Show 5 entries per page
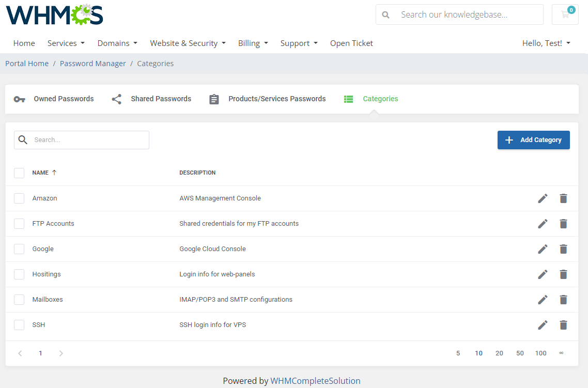This screenshot has height=388, width=588. pyautogui.click(x=458, y=353)
